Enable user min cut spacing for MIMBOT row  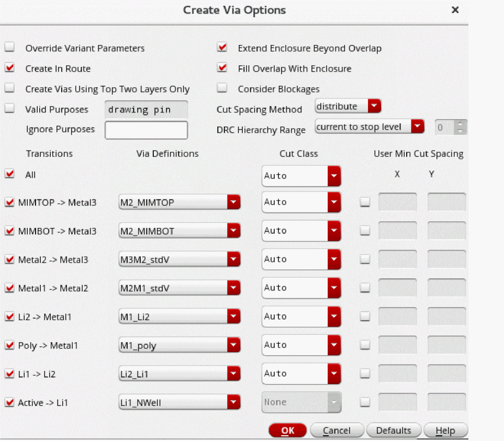(x=365, y=230)
